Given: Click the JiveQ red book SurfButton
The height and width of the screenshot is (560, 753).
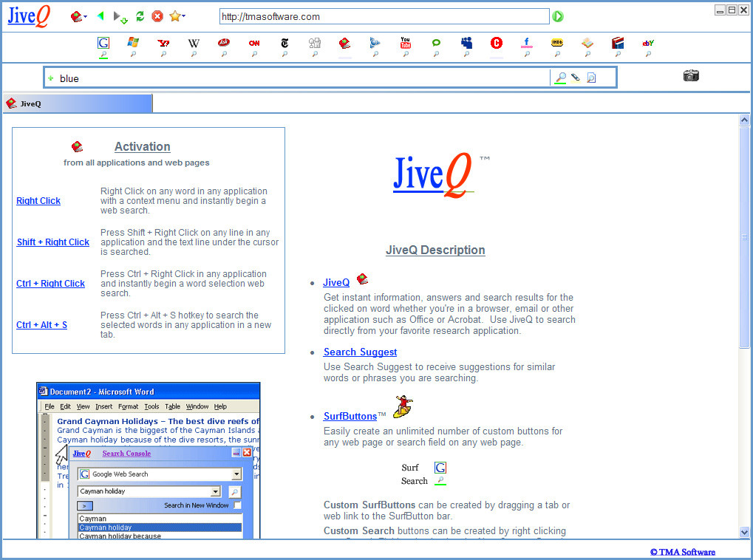Looking at the screenshot, I should [x=344, y=44].
